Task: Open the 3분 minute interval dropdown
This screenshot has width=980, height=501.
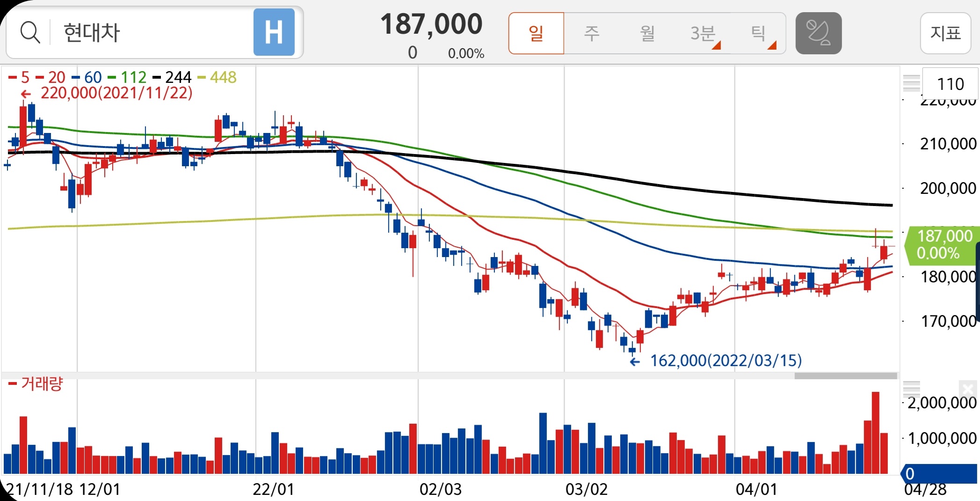Action: (704, 33)
